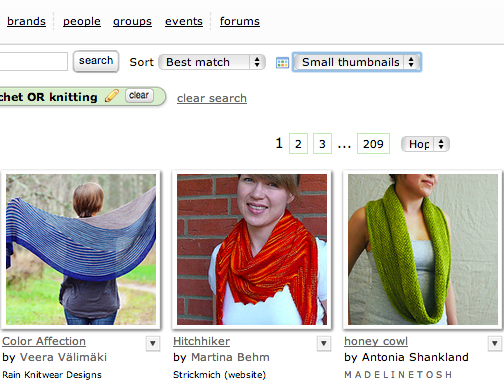Expand the Best match sort dropdown
Image resolution: width=504 pixels, height=390 pixels.
212,62
